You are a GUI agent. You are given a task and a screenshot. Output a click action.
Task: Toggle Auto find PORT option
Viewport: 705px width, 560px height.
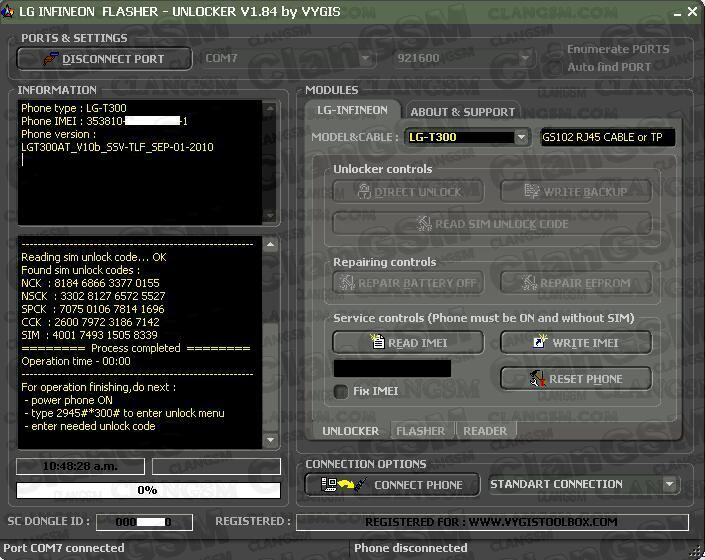pyautogui.click(x=609, y=67)
